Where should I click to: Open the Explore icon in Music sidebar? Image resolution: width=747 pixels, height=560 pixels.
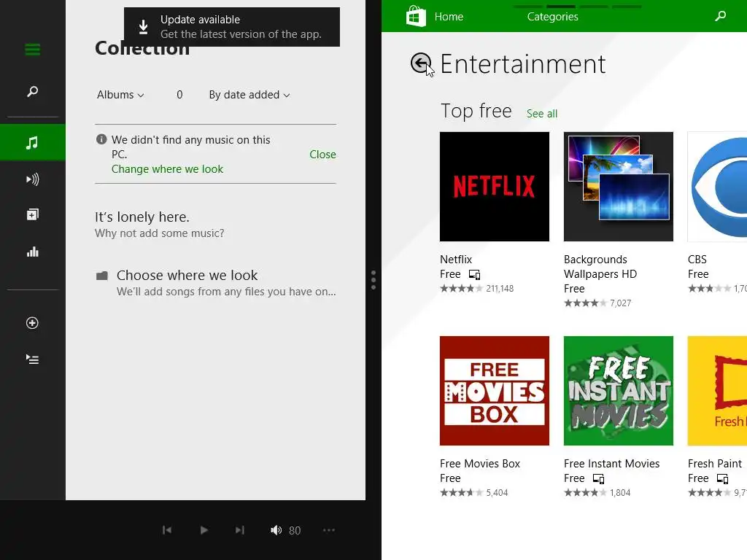(32, 214)
